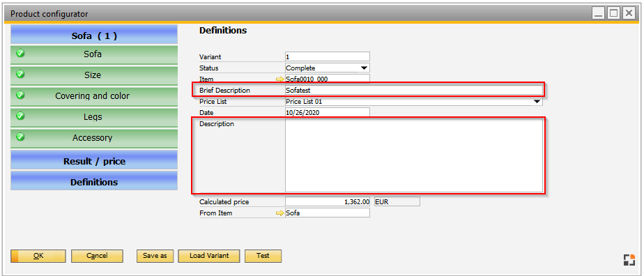Viewport: 644px width, 276px height.
Task: Click the Test button
Action: pos(263,256)
